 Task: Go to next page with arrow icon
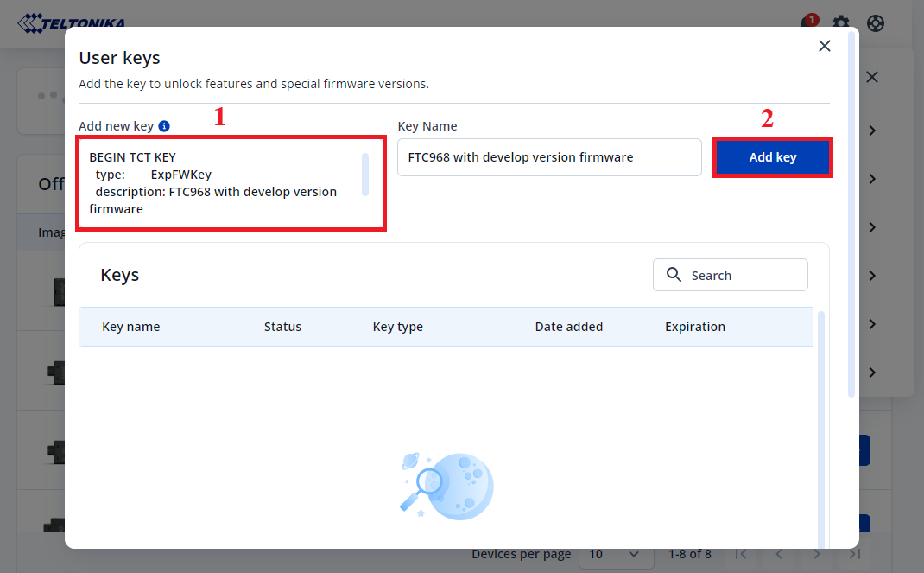tap(816, 554)
